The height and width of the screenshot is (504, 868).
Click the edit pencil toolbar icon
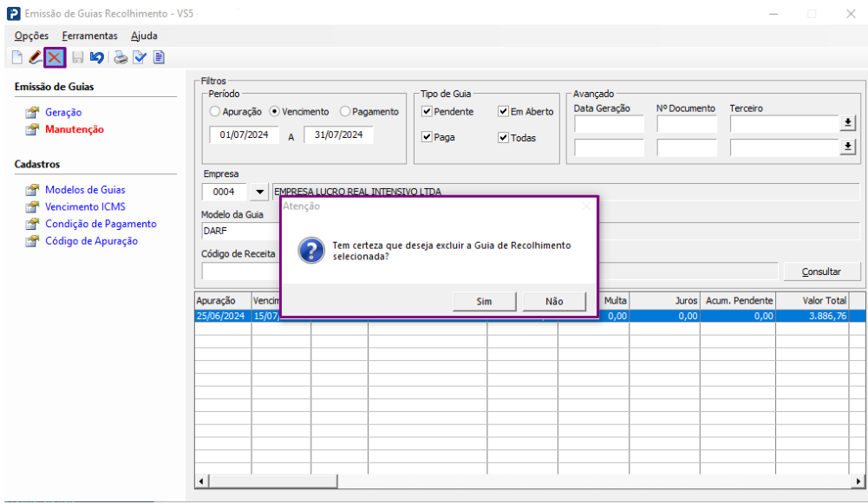(36, 58)
